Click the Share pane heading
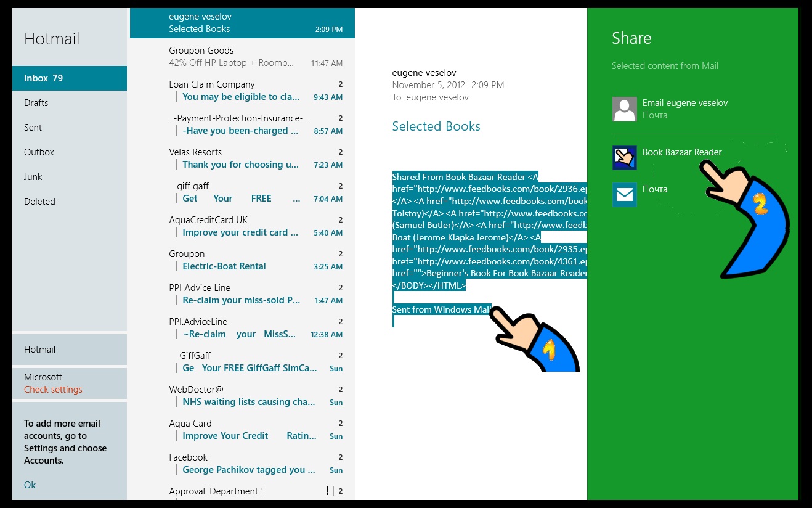The width and height of the screenshot is (812, 508). tap(631, 38)
